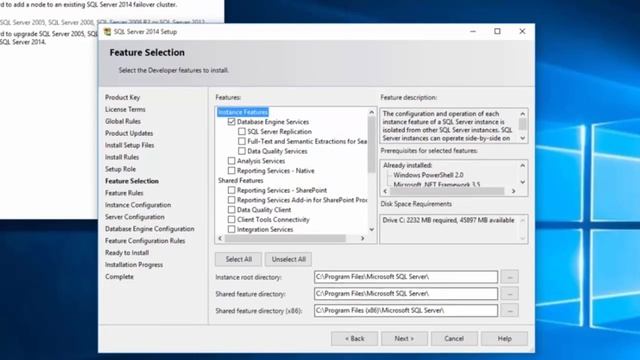Click prerequisites scroll left arrow

[x=386, y=191]
